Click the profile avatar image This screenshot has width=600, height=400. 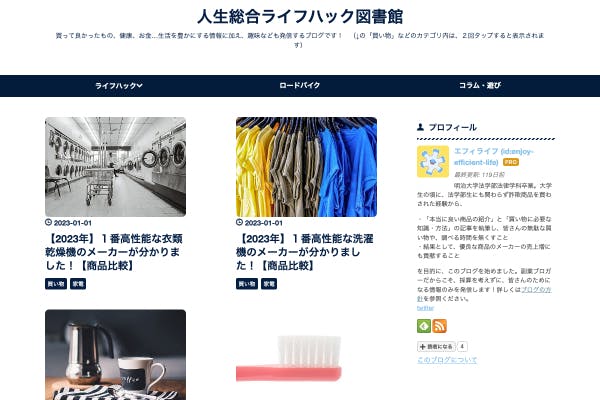[433, 162]
